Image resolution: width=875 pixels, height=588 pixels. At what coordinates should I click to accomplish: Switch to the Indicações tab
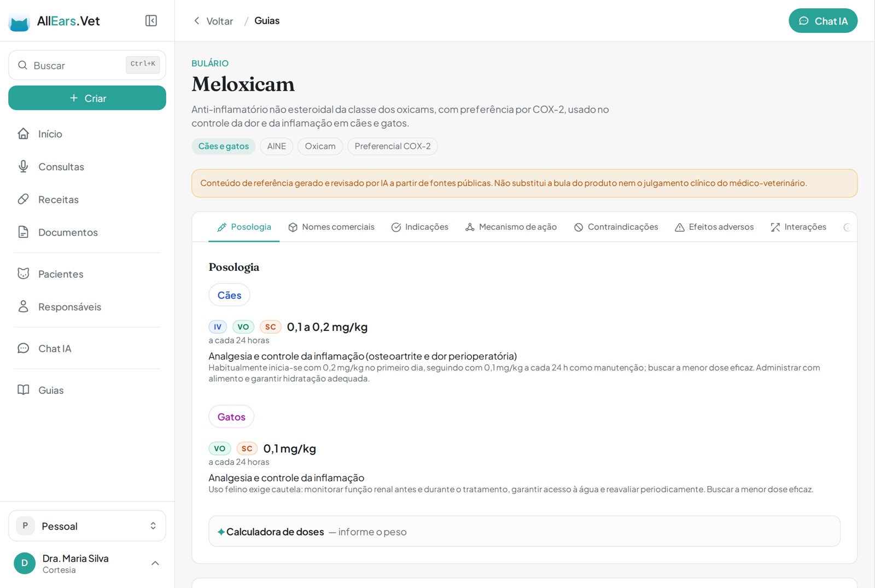pyautogui.click(x=420, y=227)
